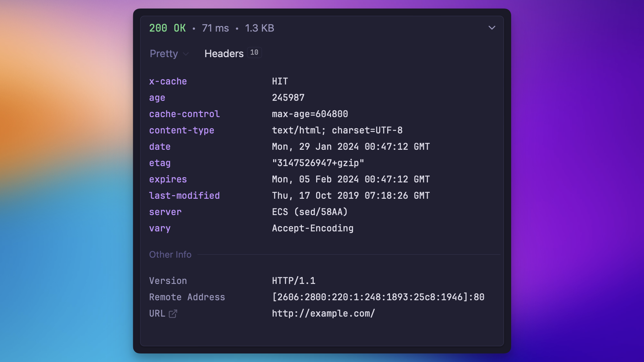Viewport: 644px width, 362px height.
Task: Click the http://example.com/ URL value
Action: click(323, 313)
